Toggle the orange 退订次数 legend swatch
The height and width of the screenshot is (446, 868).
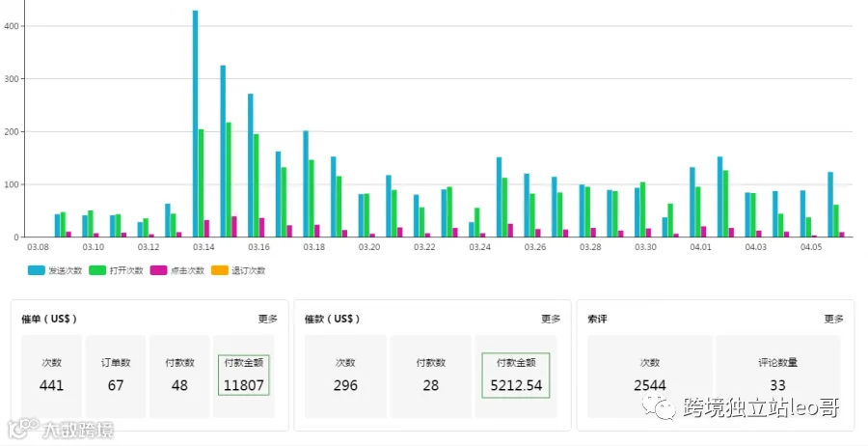point(220,270)
